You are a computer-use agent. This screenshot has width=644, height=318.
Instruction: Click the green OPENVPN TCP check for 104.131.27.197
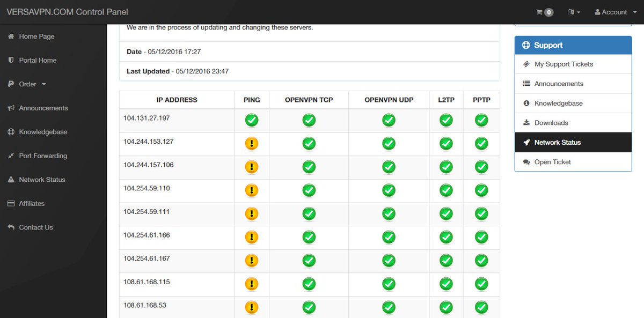click(309, 120)
